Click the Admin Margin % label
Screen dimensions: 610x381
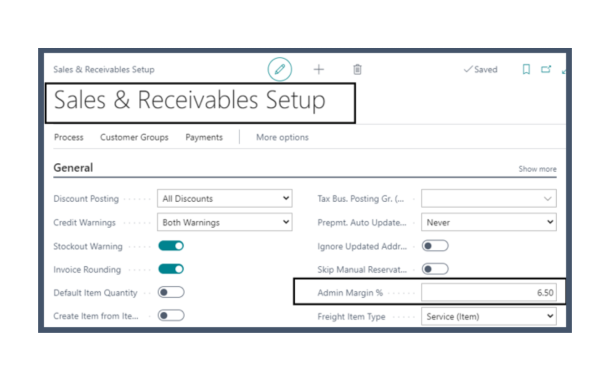350,293
